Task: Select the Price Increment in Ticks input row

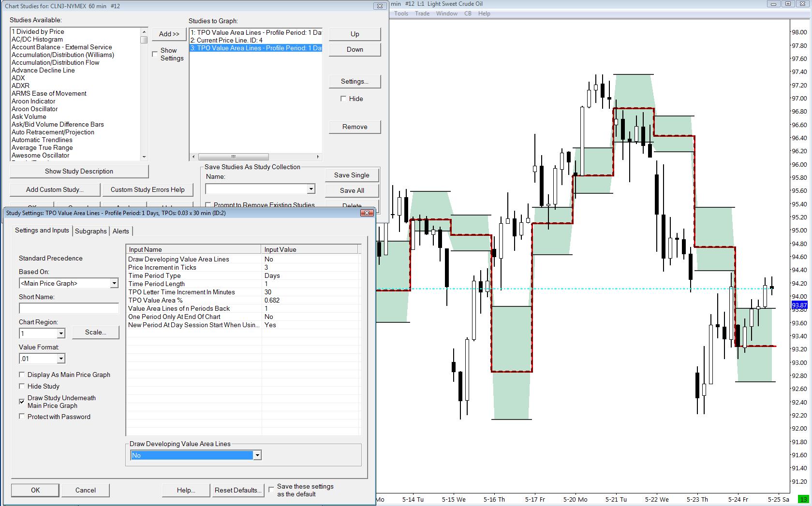Action: point(243,267)
